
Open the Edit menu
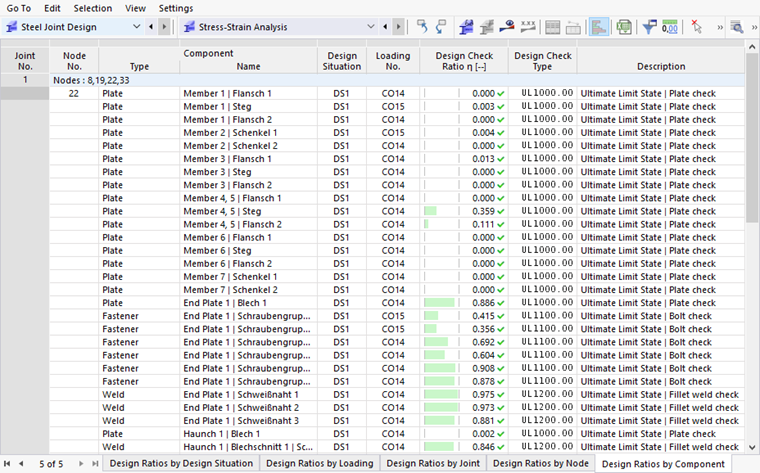click(52, 8)
